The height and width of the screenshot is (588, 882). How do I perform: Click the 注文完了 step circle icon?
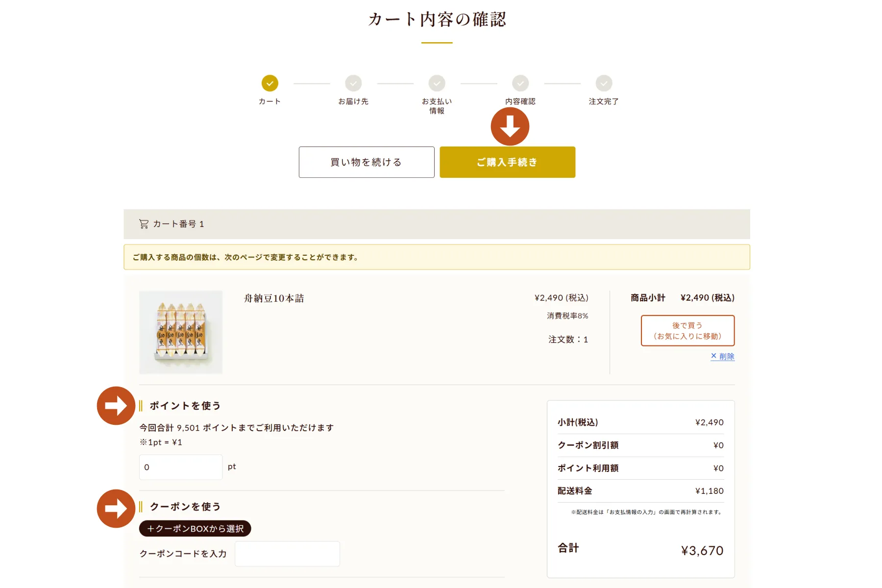(604, 83)
